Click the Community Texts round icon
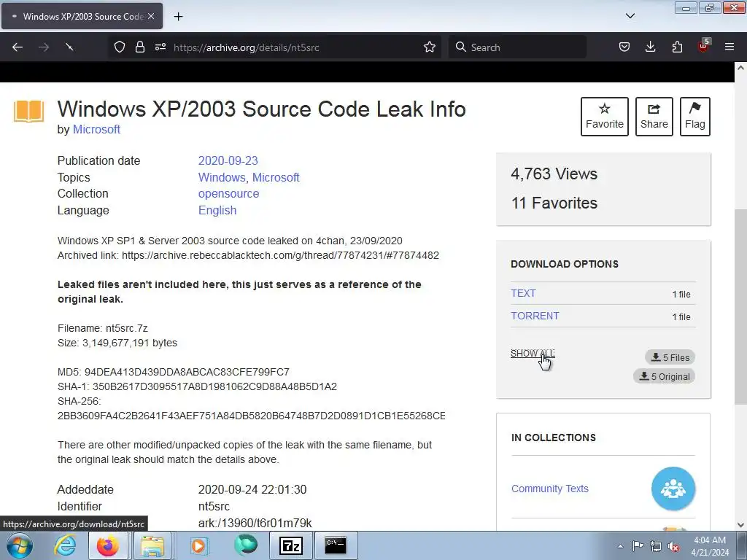Viewport: 747px width, 560px height. 673,489
